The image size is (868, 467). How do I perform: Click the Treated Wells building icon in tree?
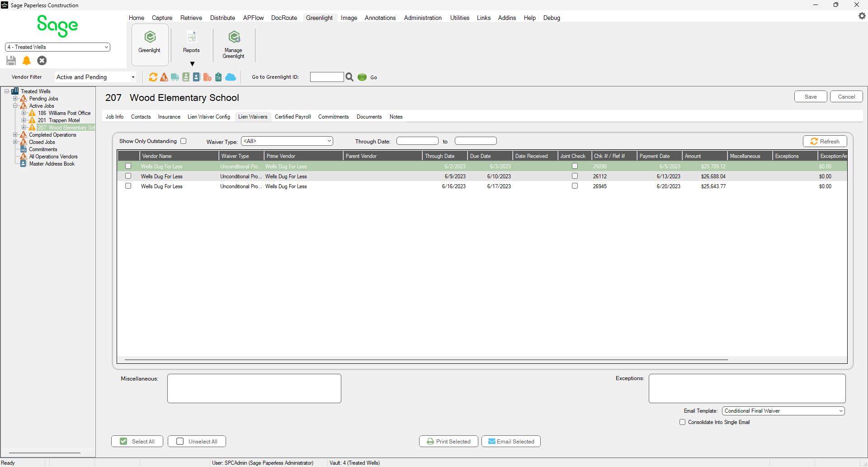pyautogui.click(x=15, y=91)
